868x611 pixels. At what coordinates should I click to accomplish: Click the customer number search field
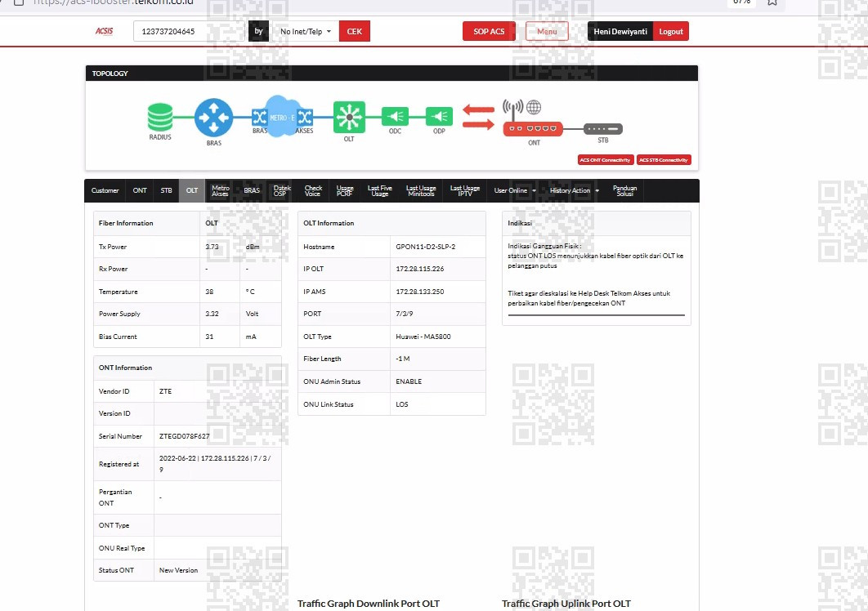(189, 32)
